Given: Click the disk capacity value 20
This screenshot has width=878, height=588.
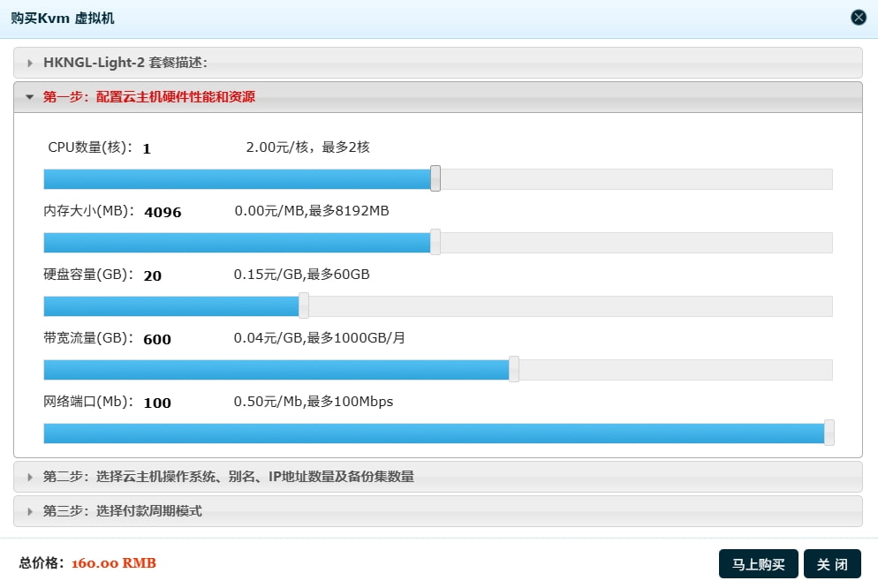Looking at the screenshot, I should [152, 275].
